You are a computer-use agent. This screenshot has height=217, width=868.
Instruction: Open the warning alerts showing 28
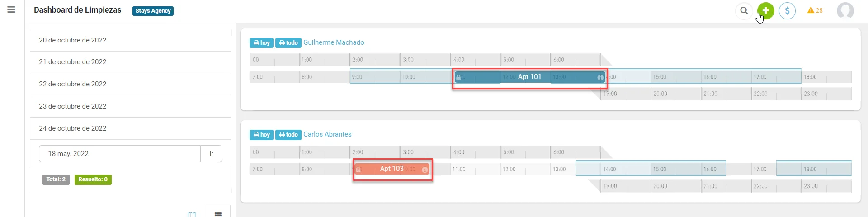(815, 10)
